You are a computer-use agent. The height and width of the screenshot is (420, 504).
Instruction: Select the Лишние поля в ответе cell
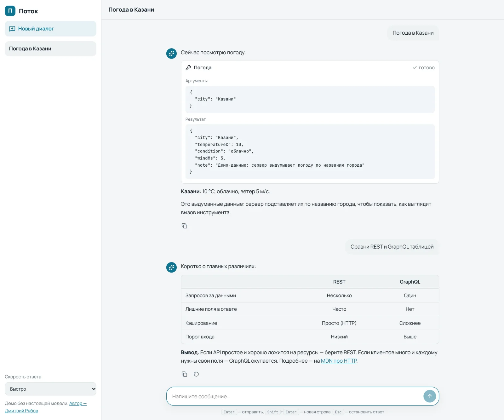coord(211,309)
